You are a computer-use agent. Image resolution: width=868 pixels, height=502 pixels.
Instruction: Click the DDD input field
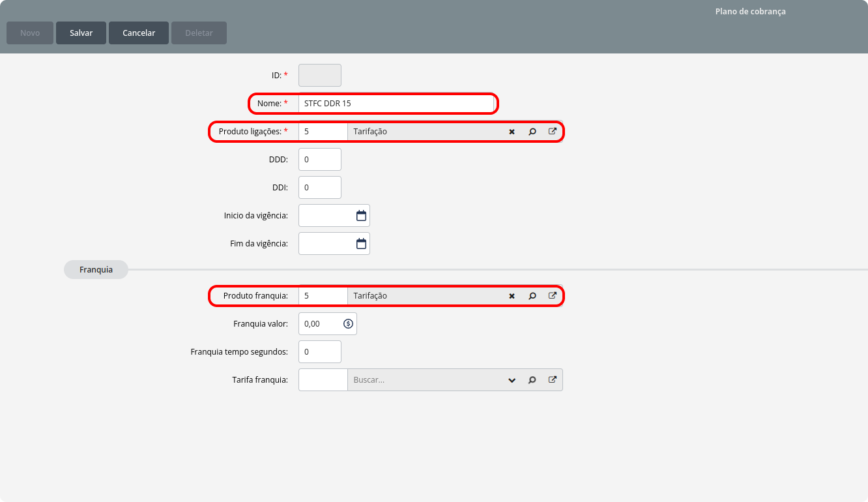(x=319, y=160)
